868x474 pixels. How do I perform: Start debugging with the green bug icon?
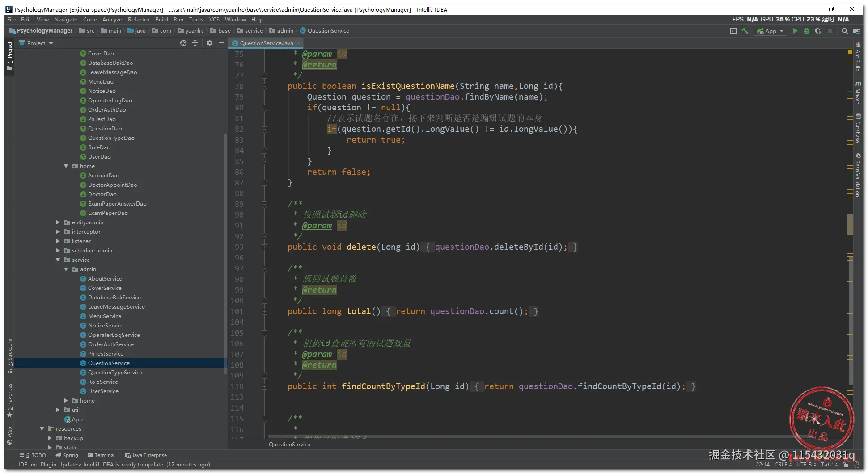tap(806, 31)
